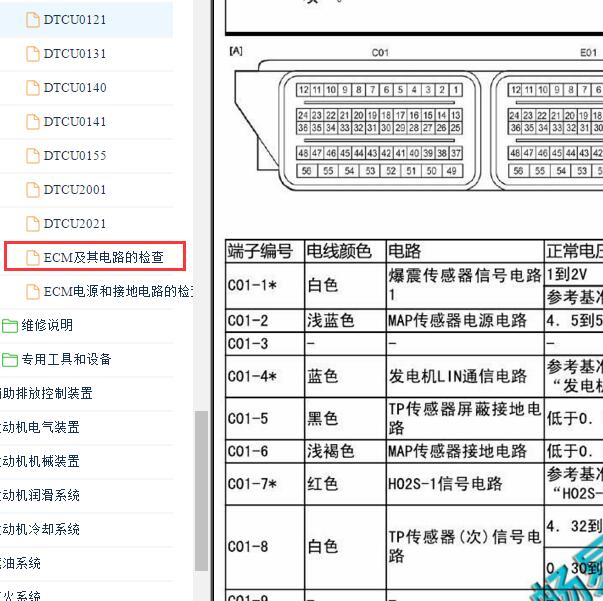Click the C01-5 terminal cell
The image size is (603, 601).
coord(265,418)
